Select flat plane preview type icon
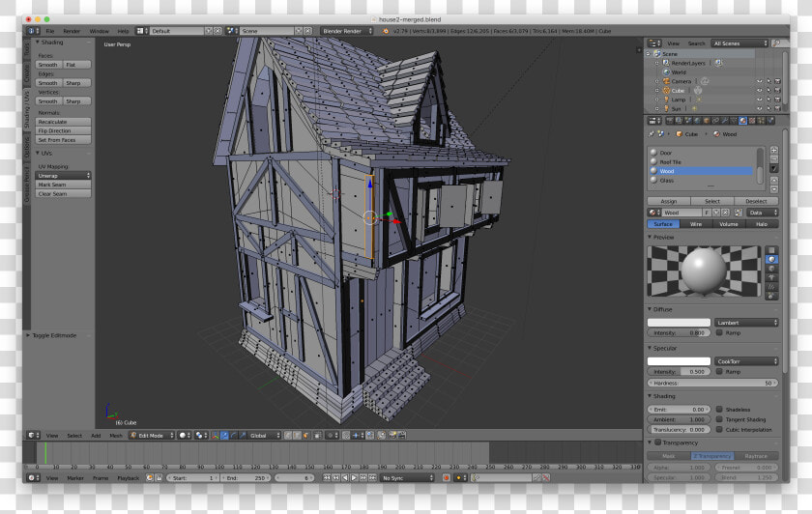This screenshot has width=812, height=514. [x=771, y=250]
